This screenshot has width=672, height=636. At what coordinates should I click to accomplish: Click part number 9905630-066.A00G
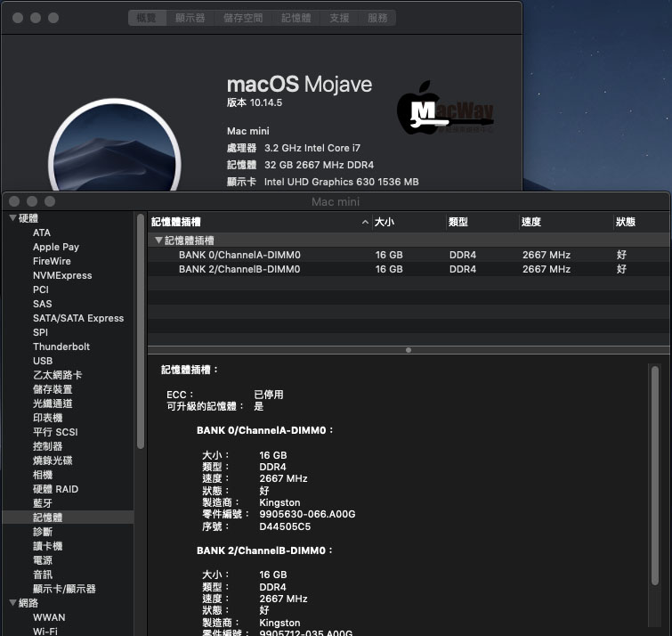[x=307, y=514]
